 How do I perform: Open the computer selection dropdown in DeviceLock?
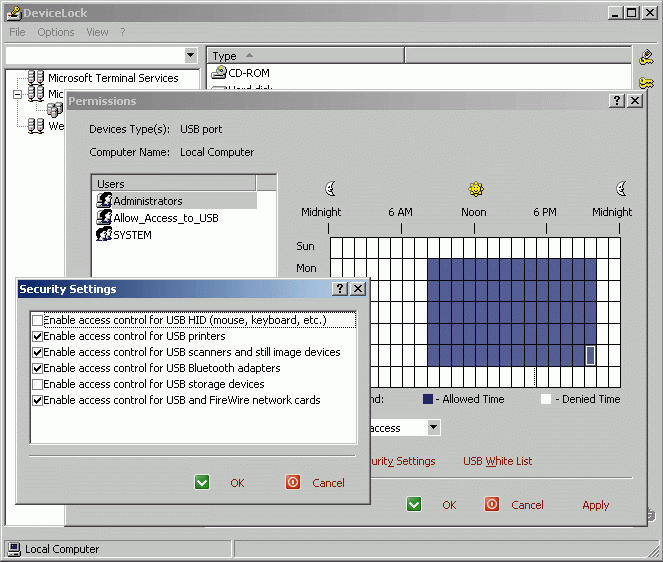tap(191, 55)
